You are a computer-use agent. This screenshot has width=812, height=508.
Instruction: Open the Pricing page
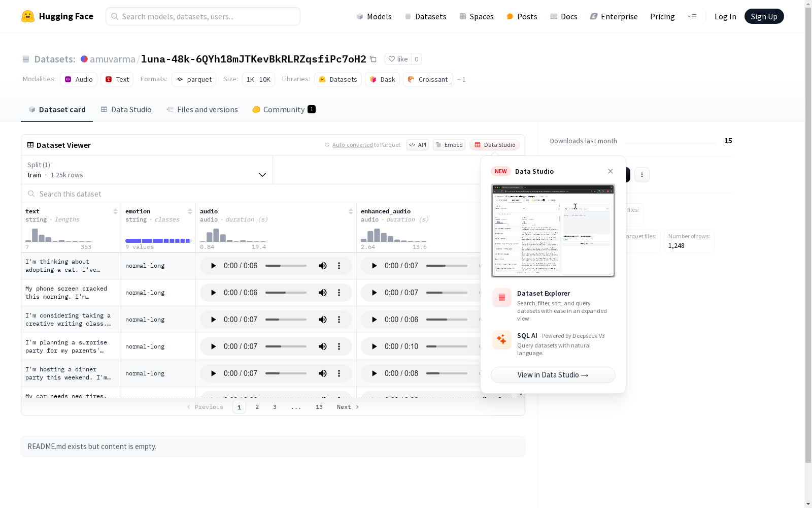click(662, 16)
